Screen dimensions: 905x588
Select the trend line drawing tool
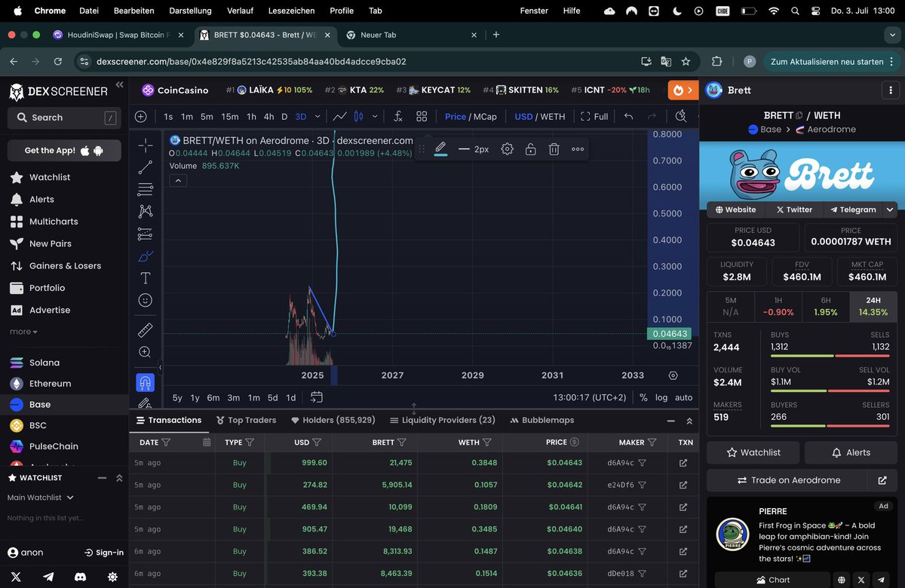[146, 167]
